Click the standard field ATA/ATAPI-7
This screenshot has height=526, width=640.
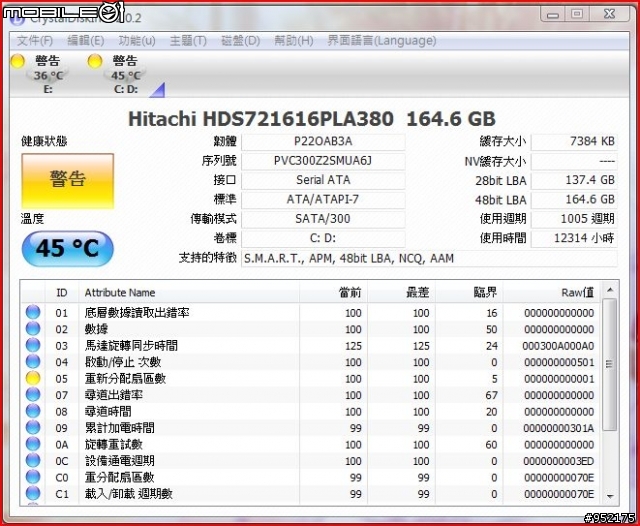coord(323,200)
